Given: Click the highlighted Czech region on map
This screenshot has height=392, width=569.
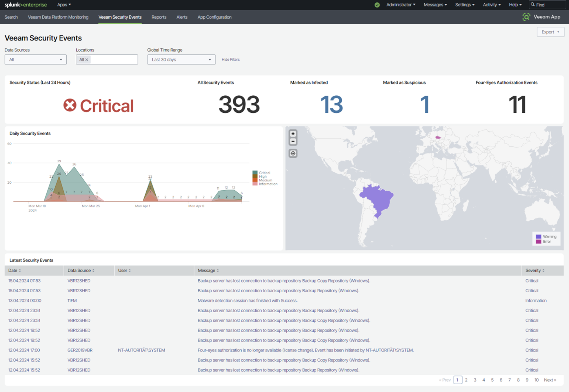Looking at the screenshot, I should (x=438, y=138).
